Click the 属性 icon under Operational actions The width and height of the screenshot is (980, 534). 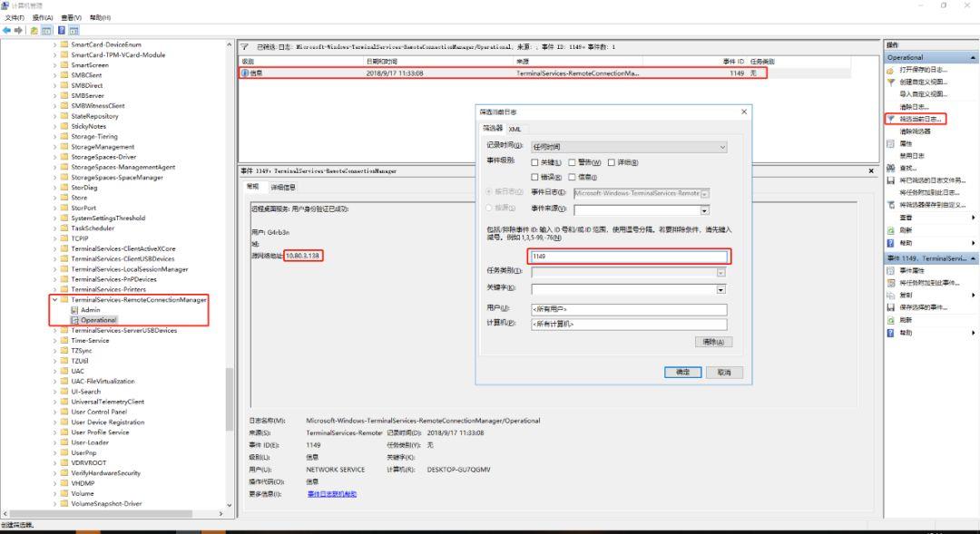[891, 143]
